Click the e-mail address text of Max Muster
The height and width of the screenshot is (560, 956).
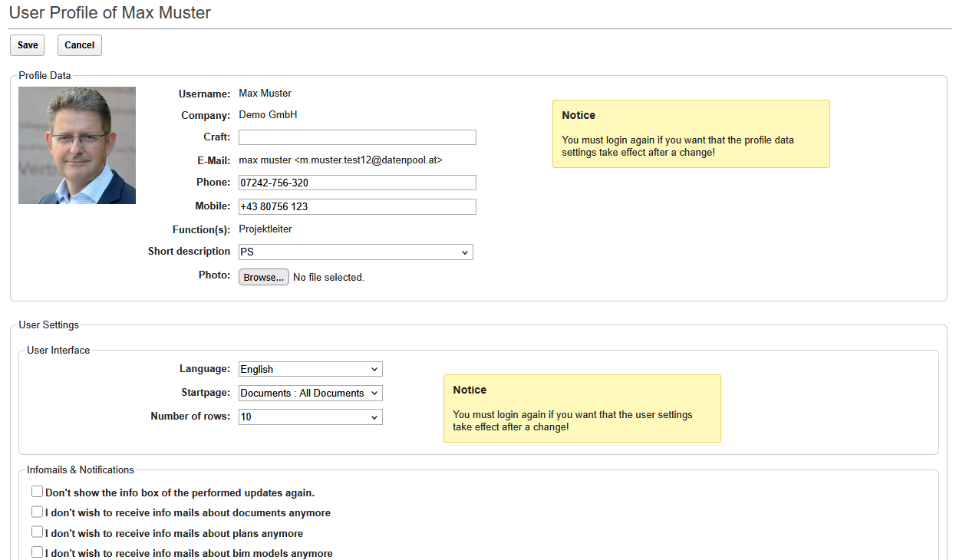[x=340, y=160]
